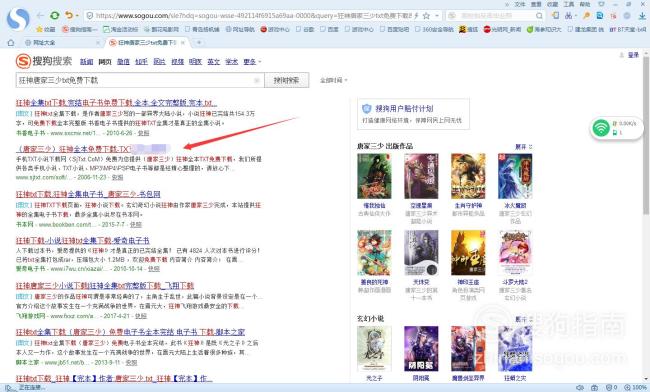Click the 搜狗搜索 page logo

pos(44,61)
